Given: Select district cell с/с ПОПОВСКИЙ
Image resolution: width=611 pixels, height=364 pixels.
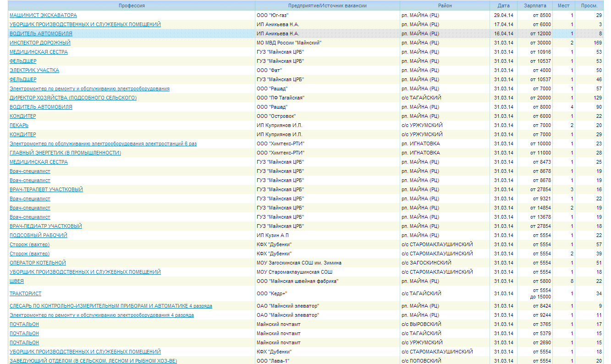Looking at the screenshot, I should point(445,361).
